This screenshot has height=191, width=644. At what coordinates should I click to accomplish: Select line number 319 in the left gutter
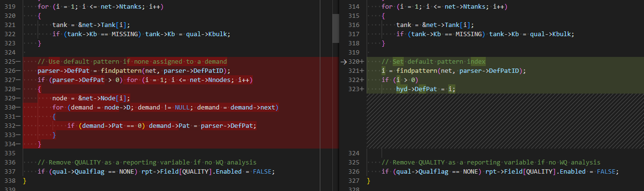pos(10,7)
